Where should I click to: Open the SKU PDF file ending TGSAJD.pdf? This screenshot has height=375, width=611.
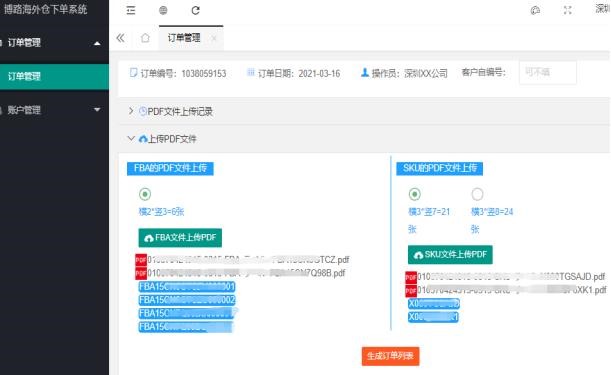[511, 277]
